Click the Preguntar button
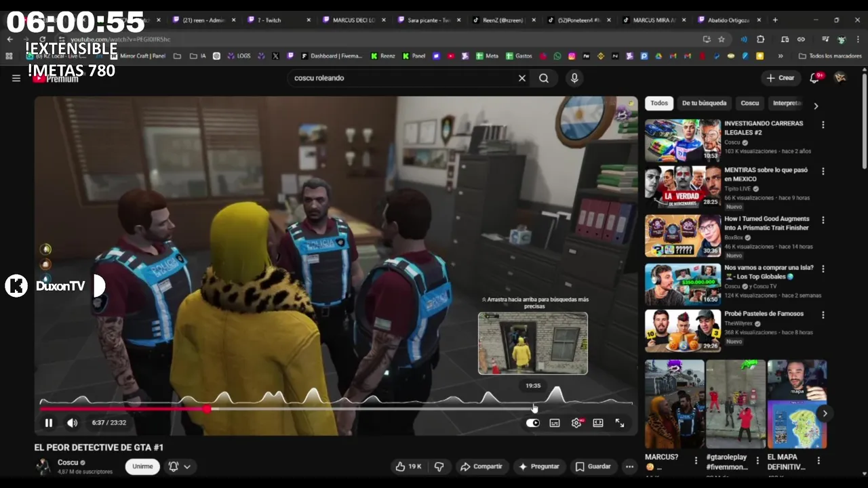This screenshot has width=868, height=488. 539,466
